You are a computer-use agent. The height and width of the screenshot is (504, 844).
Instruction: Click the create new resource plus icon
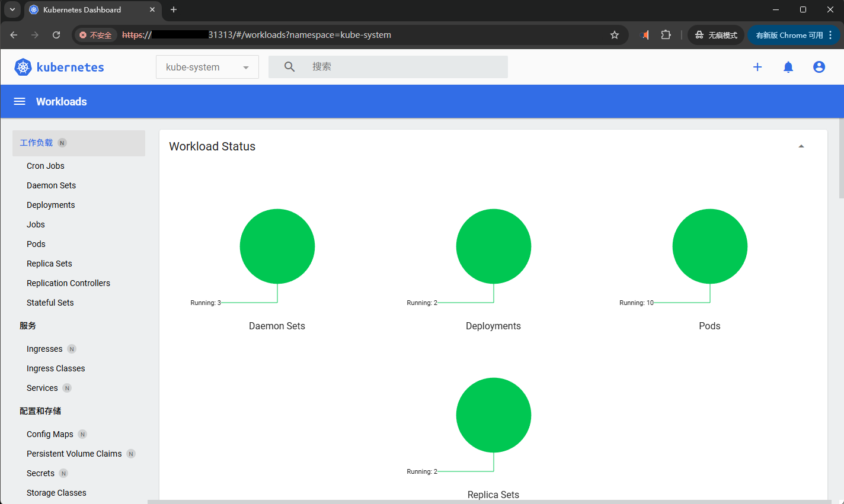(x=757, y=67)
